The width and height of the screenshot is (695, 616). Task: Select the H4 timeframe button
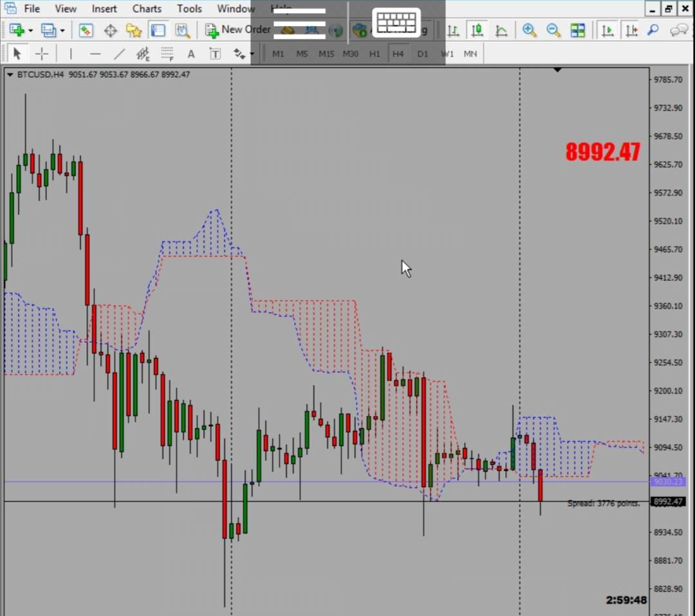click(398, 53)
